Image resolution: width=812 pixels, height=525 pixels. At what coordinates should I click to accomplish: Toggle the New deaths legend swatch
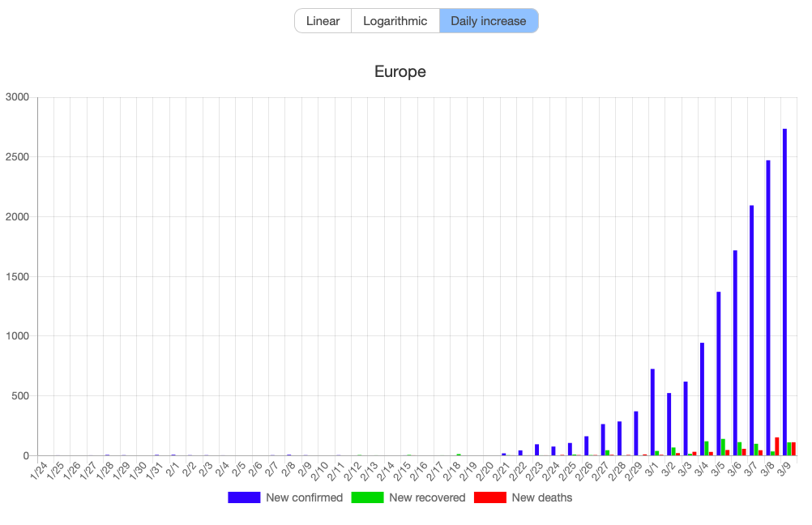click(x=490, y=497)
